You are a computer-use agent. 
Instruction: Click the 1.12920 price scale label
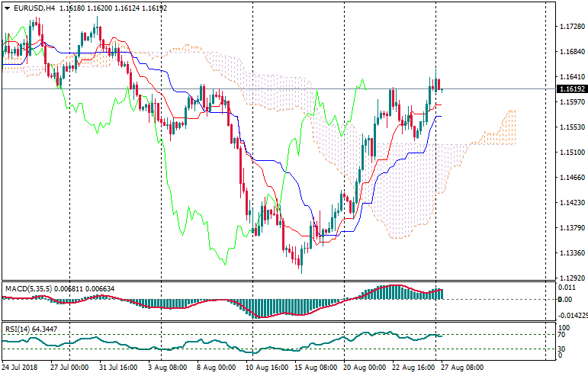coord(571,278)
